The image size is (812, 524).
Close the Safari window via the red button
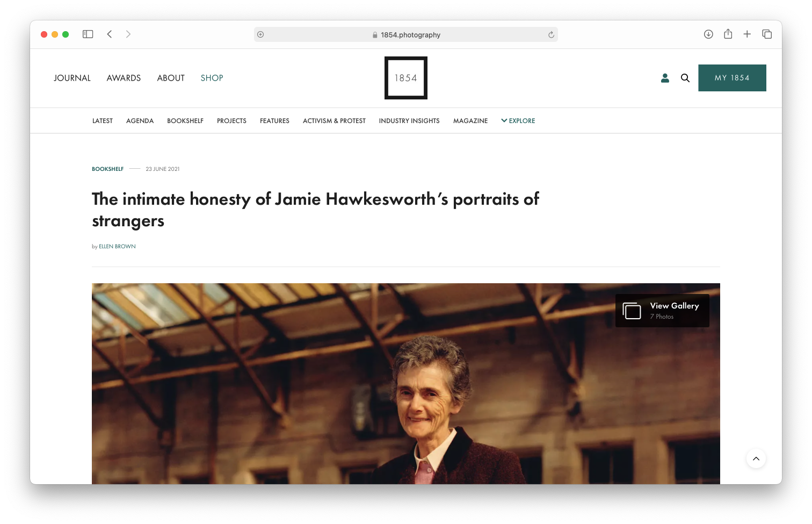point(44,34)
